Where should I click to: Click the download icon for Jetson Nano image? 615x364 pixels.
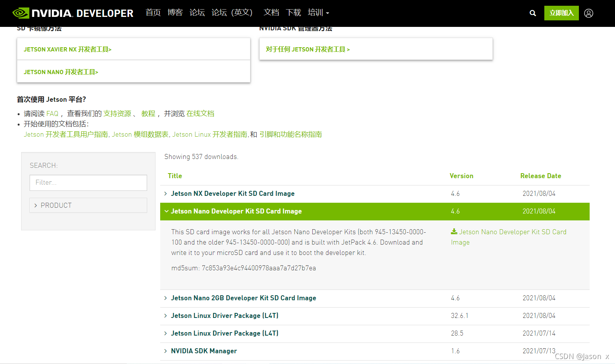click(454, 232)
